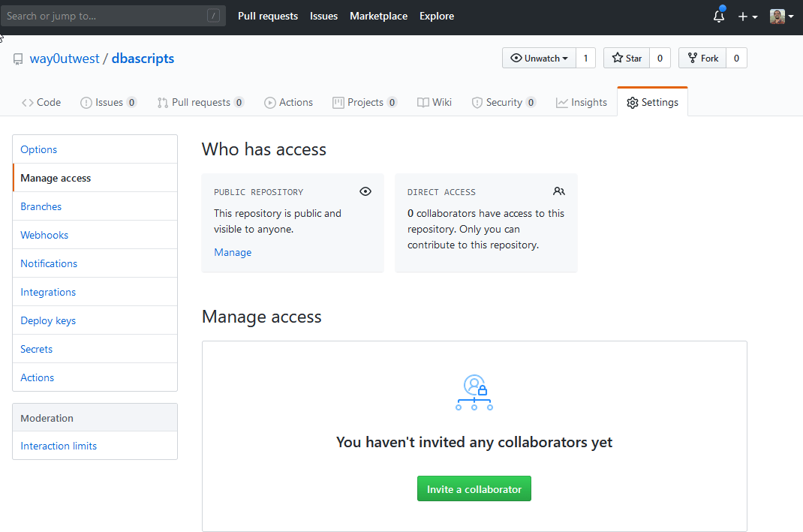The image size is (803, 532).
Task: Switch to the Code tab
Action: coord(41,102)
